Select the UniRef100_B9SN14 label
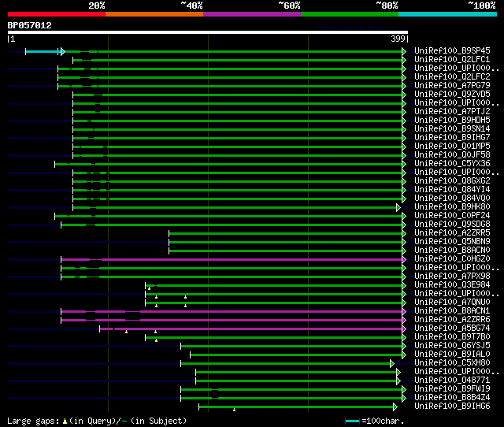 [452, 129]
